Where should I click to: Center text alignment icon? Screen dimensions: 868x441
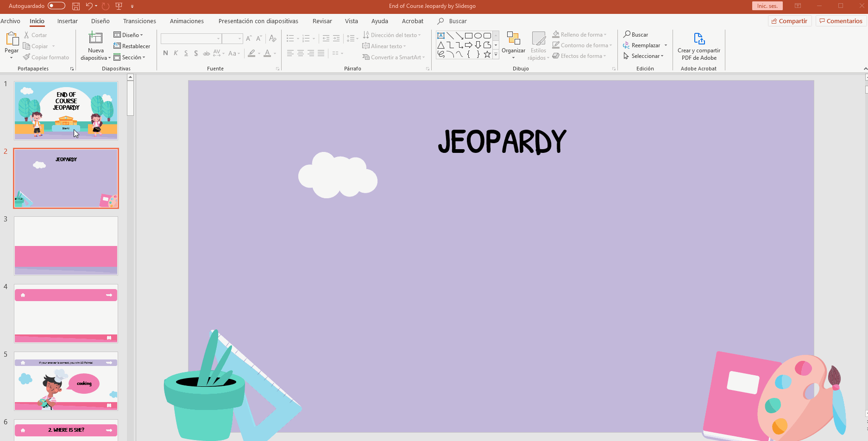point(301,53)
